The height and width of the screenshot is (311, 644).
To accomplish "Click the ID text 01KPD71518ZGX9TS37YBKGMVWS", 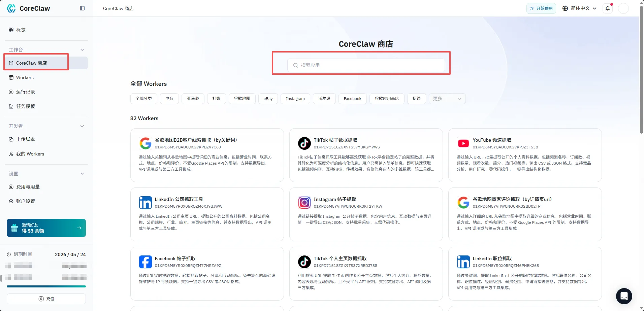I will click(347, 147).
